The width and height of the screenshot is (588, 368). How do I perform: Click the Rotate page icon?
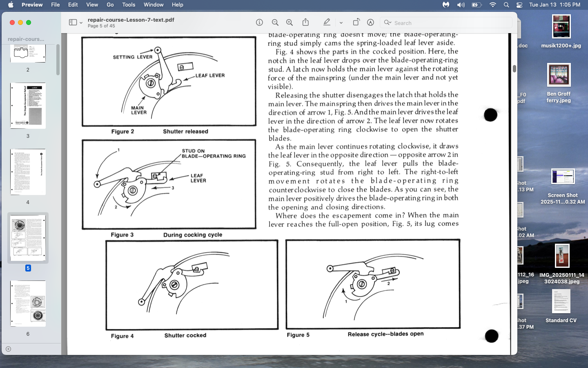(356, 22)
